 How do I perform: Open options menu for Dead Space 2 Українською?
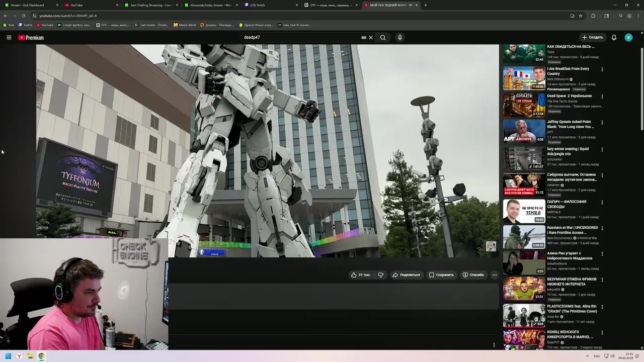point(602,97)
